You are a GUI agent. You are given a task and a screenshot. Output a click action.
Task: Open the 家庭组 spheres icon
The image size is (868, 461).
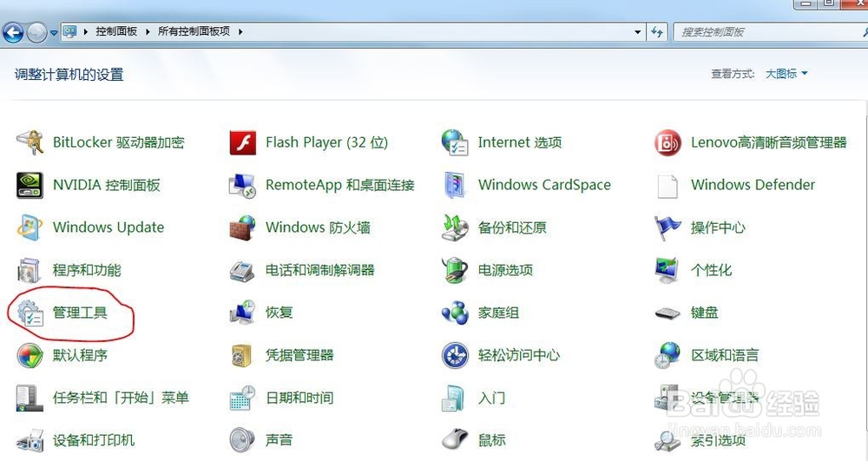coord(455,313)
